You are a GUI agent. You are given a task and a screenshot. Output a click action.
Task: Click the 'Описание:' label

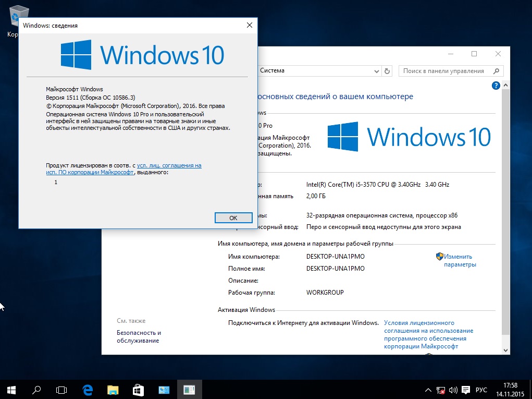(243, 281)
